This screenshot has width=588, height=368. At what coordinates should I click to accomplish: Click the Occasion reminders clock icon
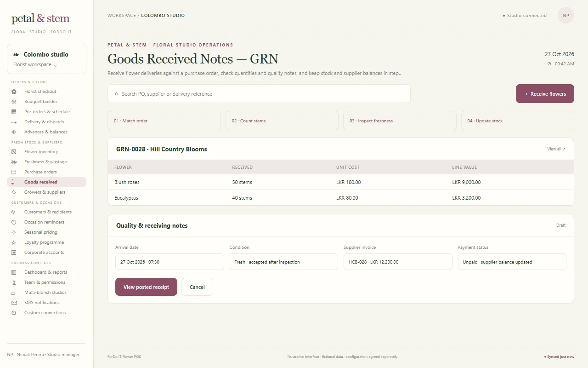point(14,222)
